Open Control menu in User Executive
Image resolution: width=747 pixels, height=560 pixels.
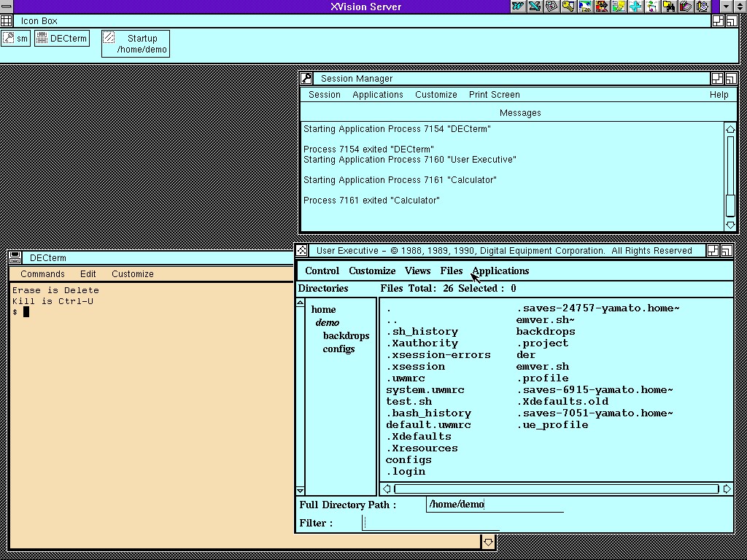tap(322, 271)
